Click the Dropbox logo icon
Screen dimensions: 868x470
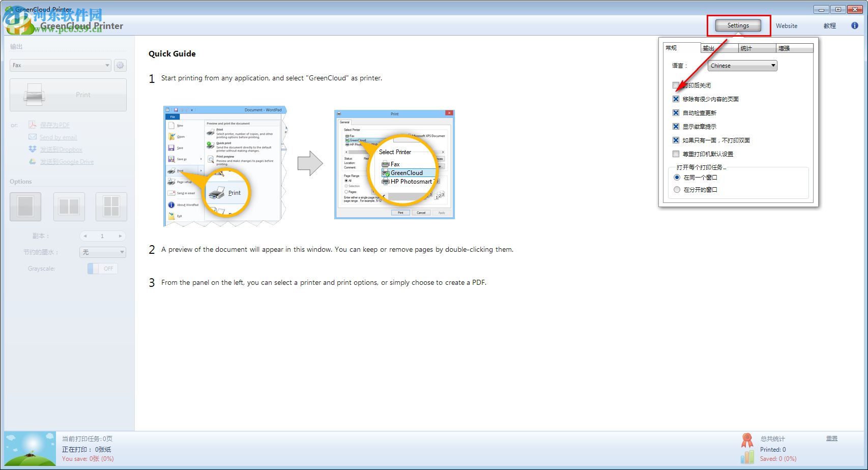(32, 149)
